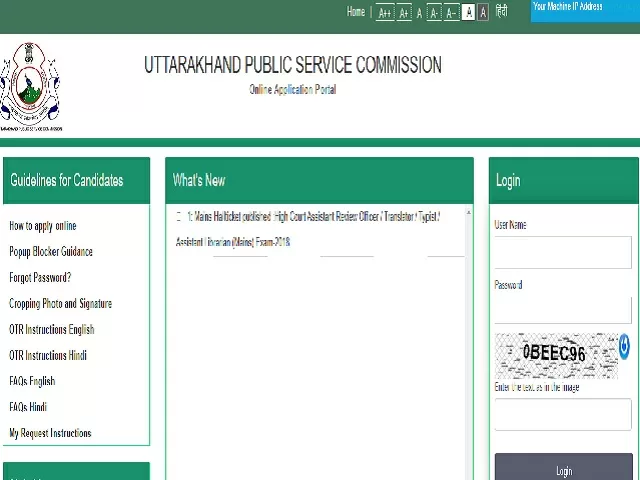This screenshot has height=480, width=640.
Task: Open Popup Blocker Guidance
Action: [x=51, y=251]
